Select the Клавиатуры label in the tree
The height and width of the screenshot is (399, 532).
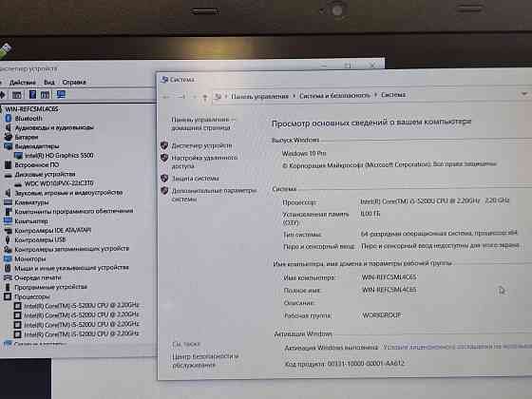(31, 202)
